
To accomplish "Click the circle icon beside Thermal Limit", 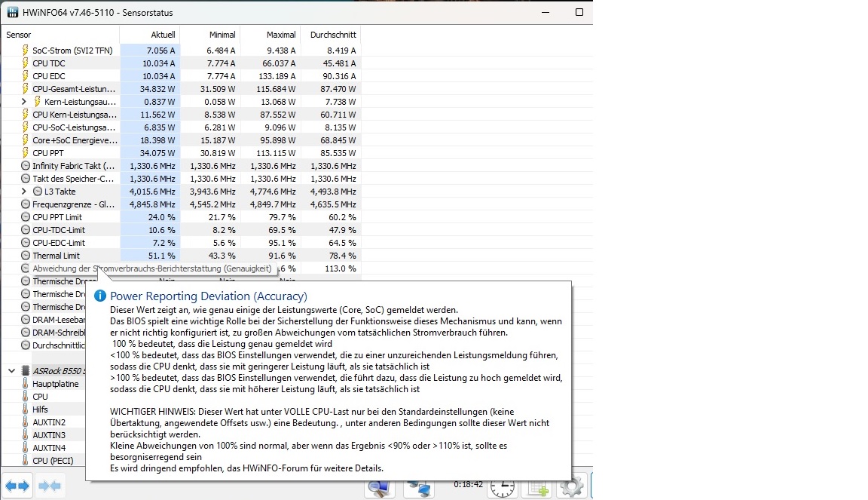I will pyautogui.click(x=26, y=255).
